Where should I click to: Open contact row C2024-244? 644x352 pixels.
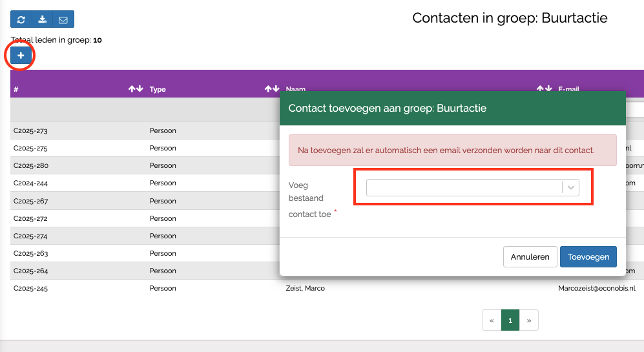[x=30, y=183]
